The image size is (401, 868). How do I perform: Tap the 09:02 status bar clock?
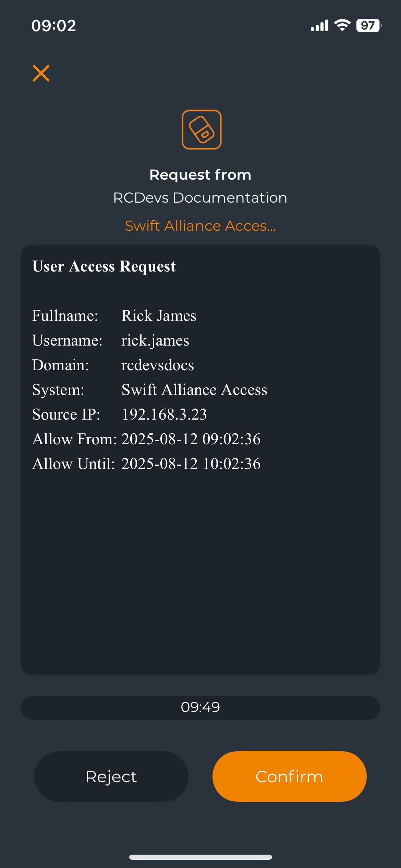pos(54,26)
